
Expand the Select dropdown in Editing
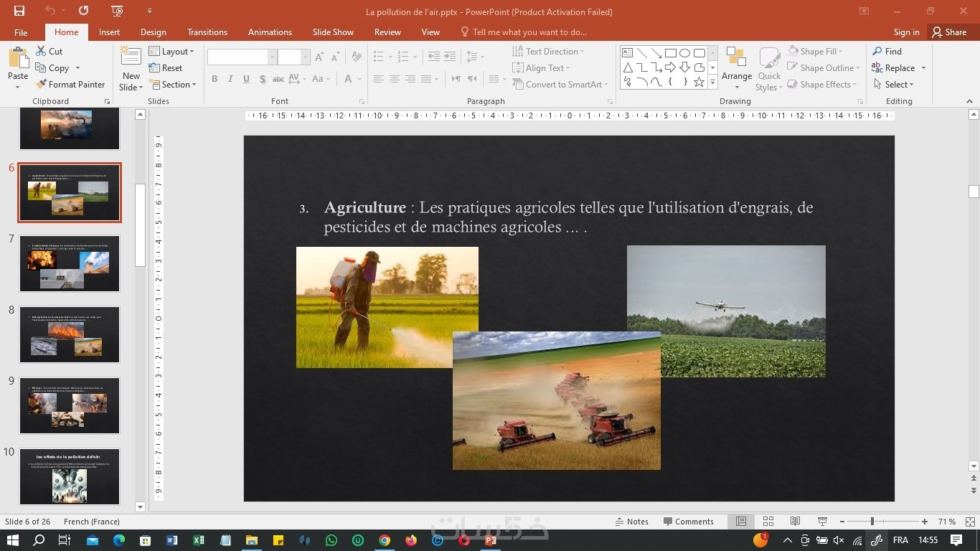(894, 85)
